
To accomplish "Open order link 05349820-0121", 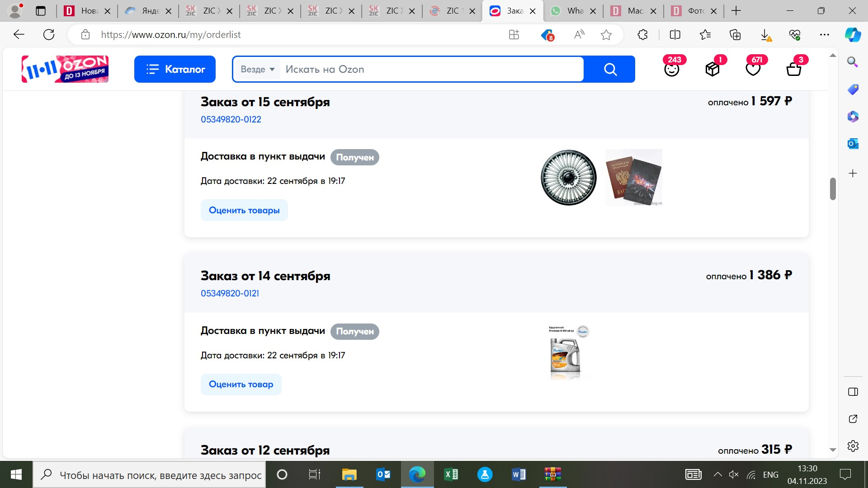I will tap(230, 293).
